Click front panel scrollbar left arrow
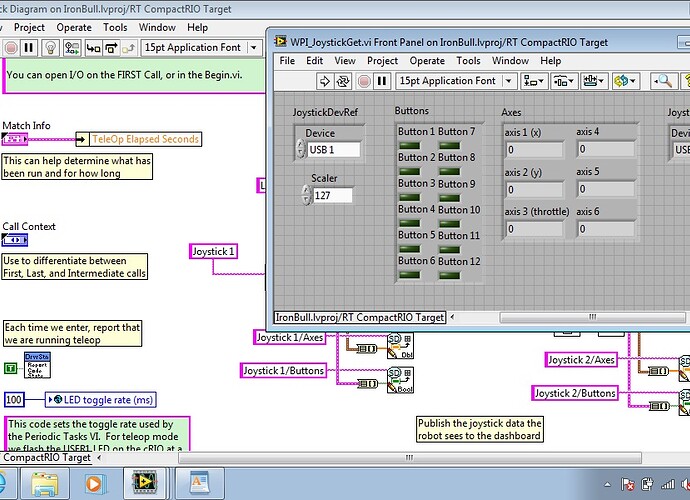Image resolution: width=690 pixels, height=500 pixels. pyautogui.click(x=452, y=317)
